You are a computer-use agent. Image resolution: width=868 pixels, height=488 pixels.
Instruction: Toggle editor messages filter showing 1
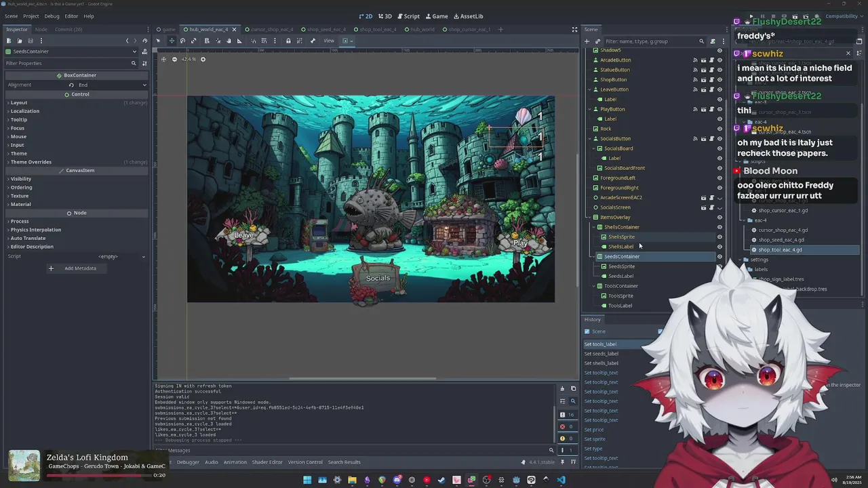[568, 450]
